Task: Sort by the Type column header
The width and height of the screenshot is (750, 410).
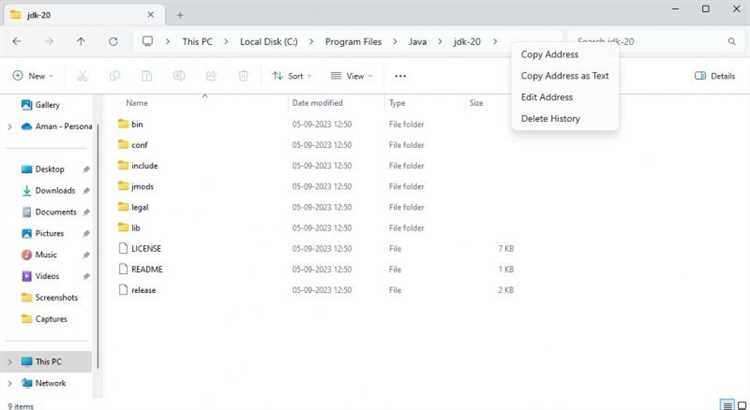Action: tap(397, 102)
